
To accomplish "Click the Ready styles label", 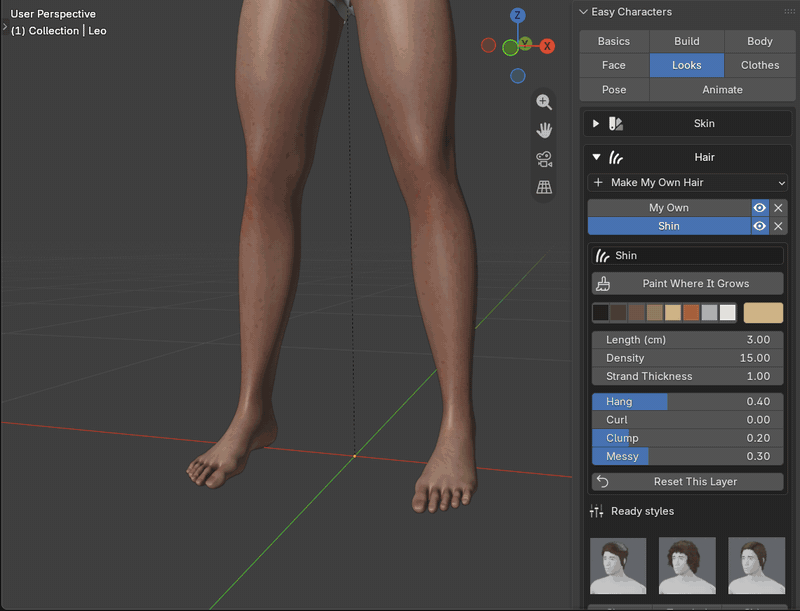I will pos(642,511).
